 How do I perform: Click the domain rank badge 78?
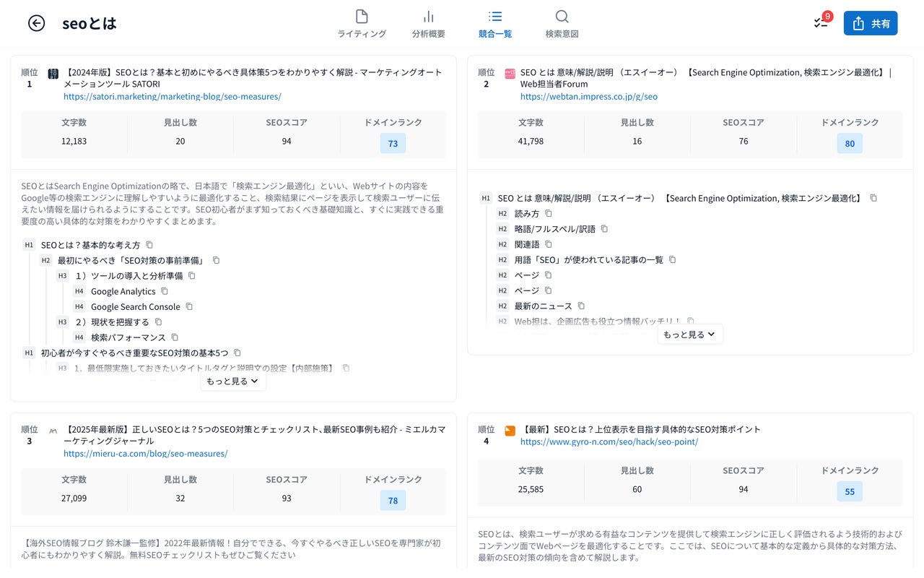pos(393,500)
